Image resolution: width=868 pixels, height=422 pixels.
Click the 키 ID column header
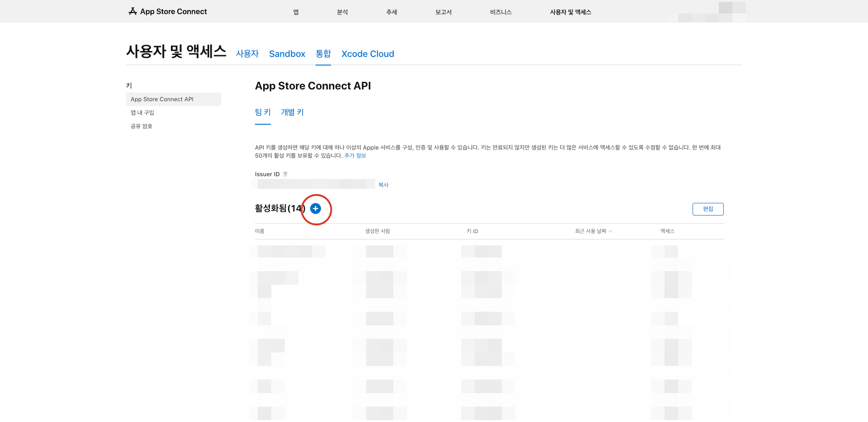(x=472, y=231)
